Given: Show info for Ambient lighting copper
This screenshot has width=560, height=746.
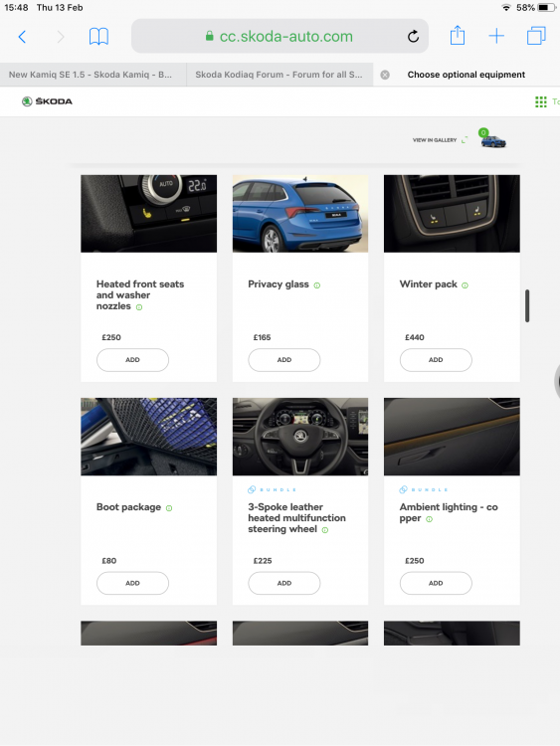Looking at the screenshot, I should point(429,519).
